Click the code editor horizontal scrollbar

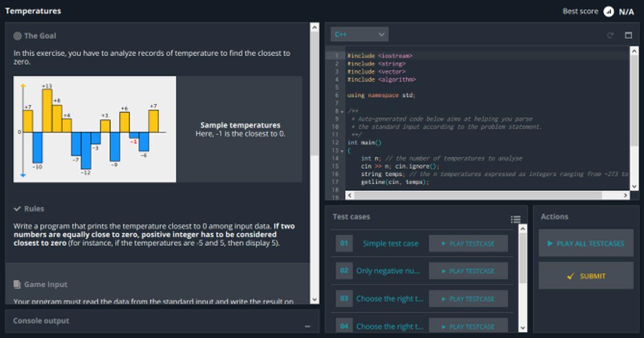483,196
